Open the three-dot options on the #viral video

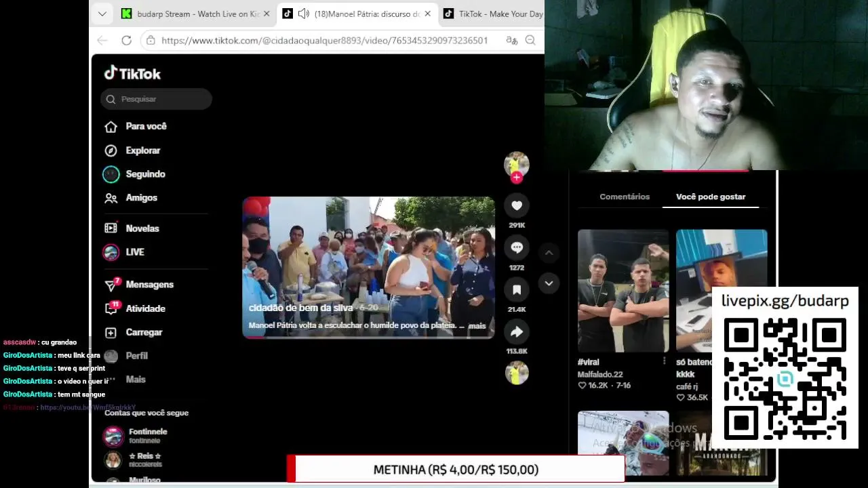pos(664,361)
